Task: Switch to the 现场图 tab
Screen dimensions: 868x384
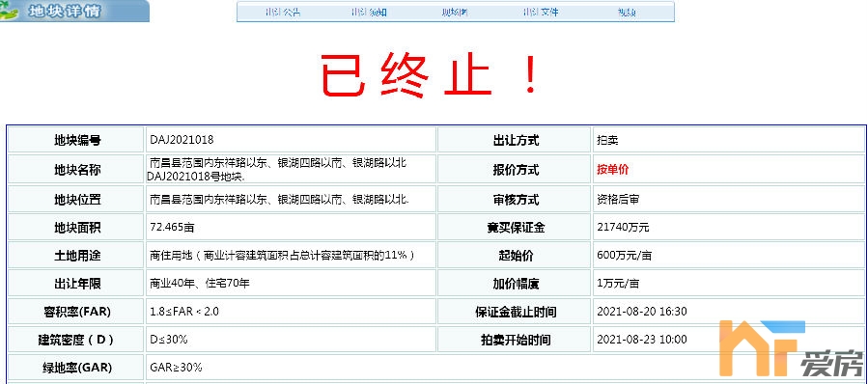Action: 455,13
